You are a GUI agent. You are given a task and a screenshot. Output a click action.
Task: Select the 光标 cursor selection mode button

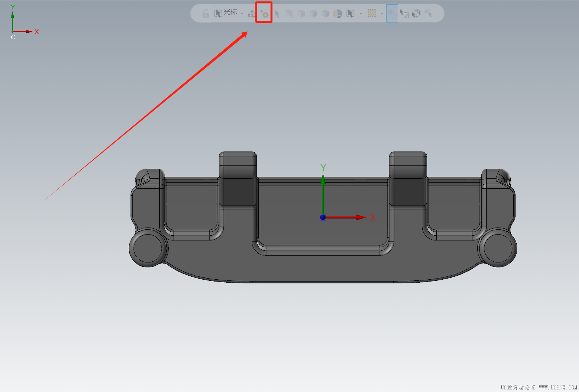click(x=226, y=13)
